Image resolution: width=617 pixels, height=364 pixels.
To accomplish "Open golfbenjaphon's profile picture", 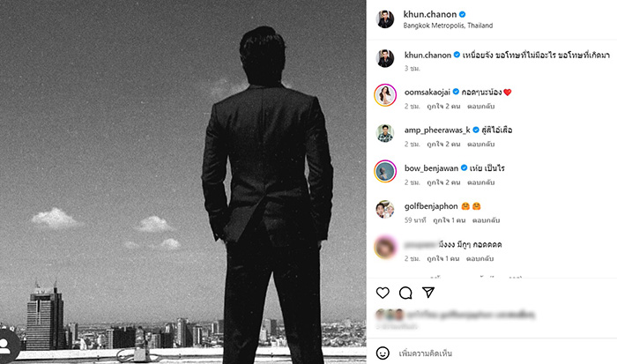I will [384, 210].
